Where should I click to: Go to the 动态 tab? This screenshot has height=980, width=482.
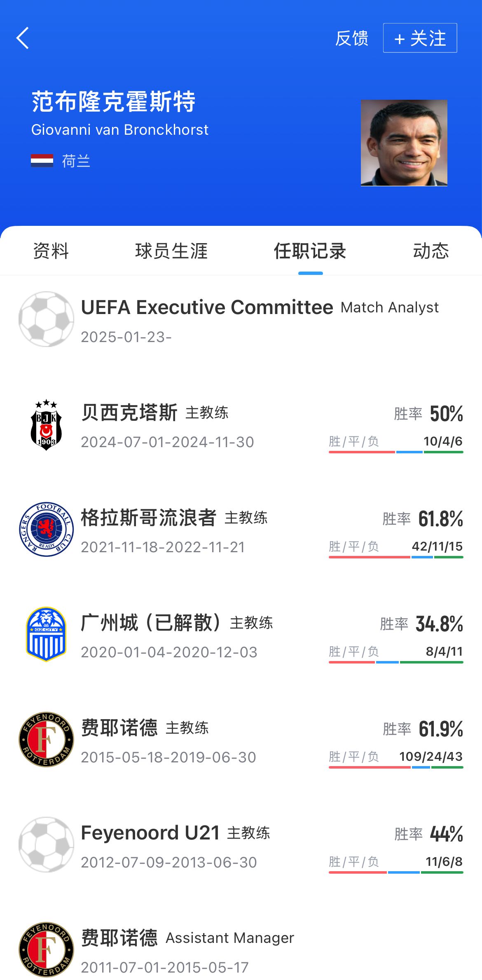point(431,251)
